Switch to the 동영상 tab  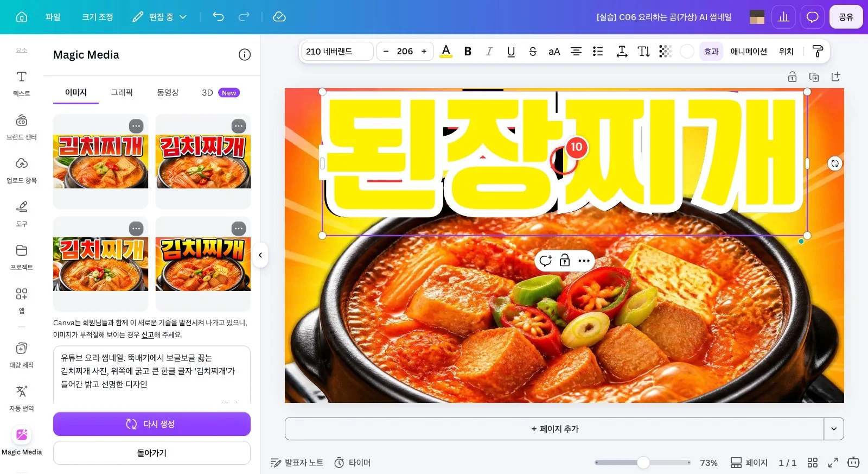pyautogui.click(x=168, y=92)
